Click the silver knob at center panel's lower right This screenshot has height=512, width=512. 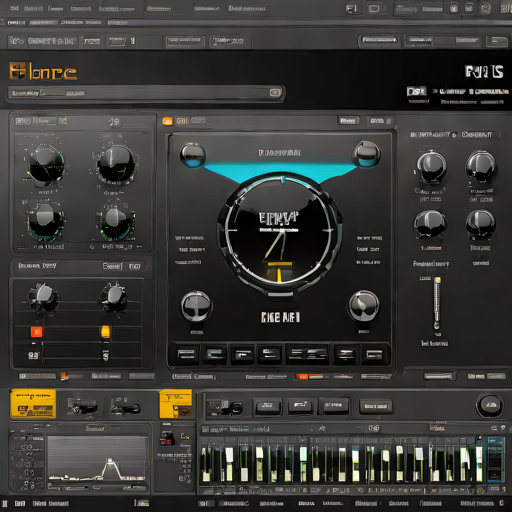[x=364, y=306]
